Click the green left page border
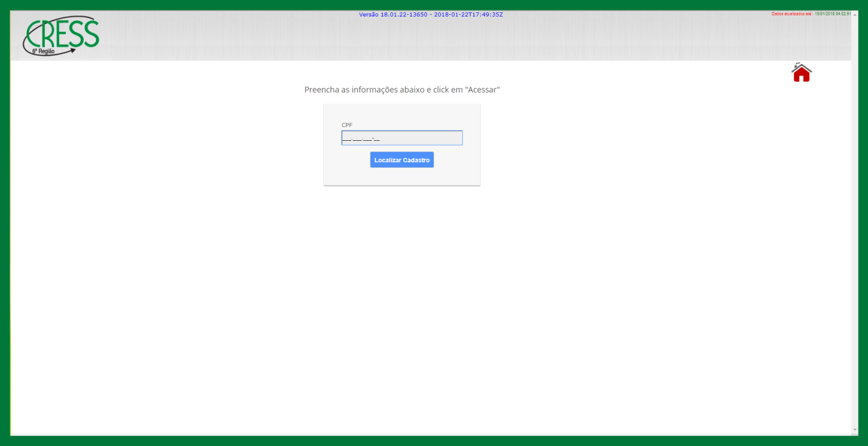The width and height of the screenshot is (868, 446). (5, 236)
